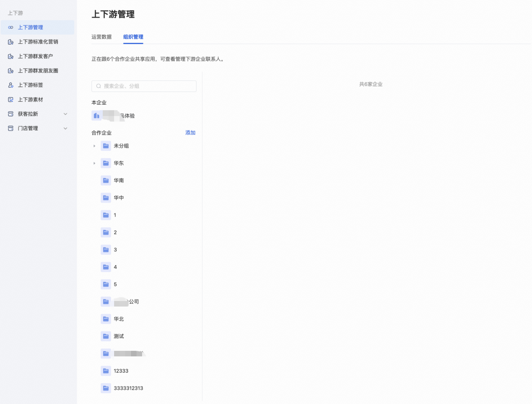532x404 pixels.
Task: Click the 上下游群发朋友圈 sidebar icon
Action: coord(11,71)
